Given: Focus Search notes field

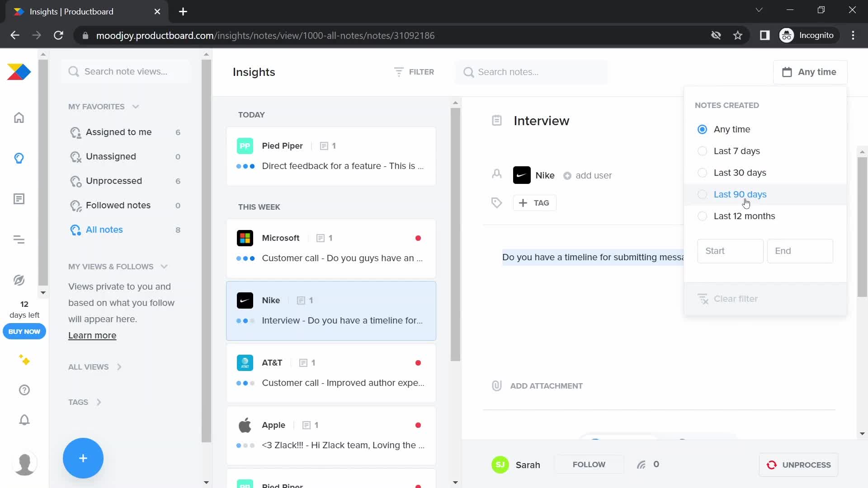Looking at the screenshot, I should coord(532,72).
